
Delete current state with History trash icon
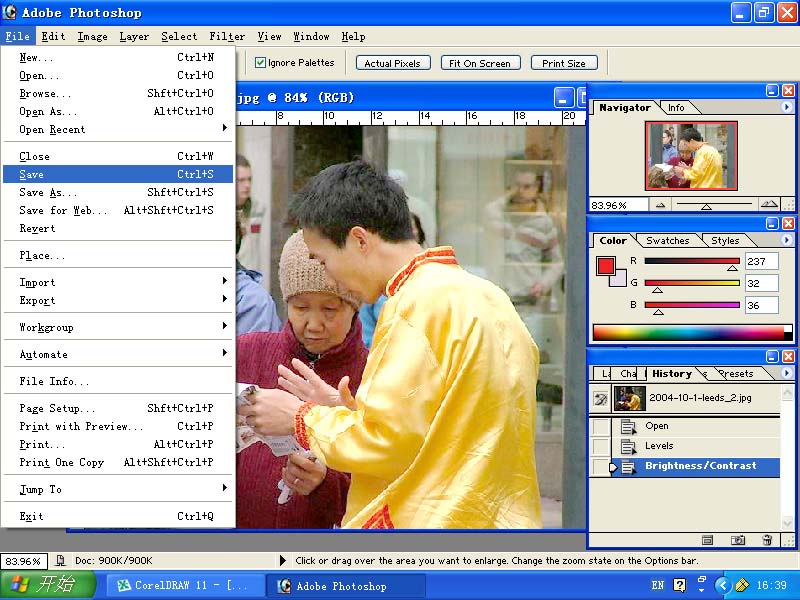[767, 540]
